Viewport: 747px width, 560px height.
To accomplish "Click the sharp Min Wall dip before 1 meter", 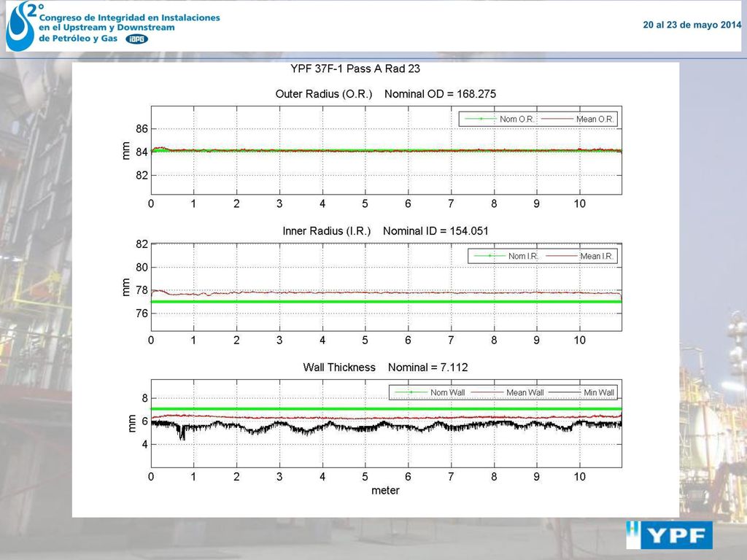I will [x=182, y=433].
